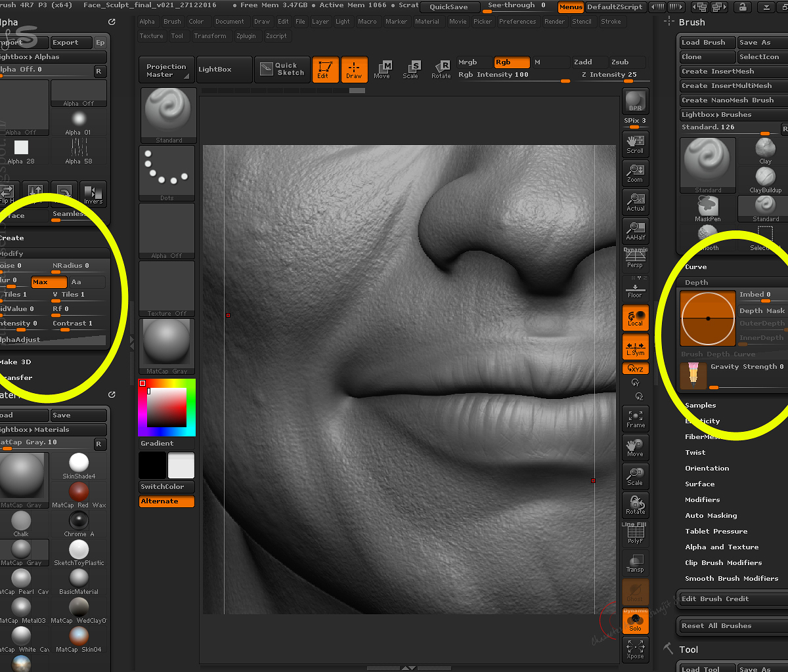Select the Clay brush icon
Viewport: 788px width, 672px height.
pos(765,151)
